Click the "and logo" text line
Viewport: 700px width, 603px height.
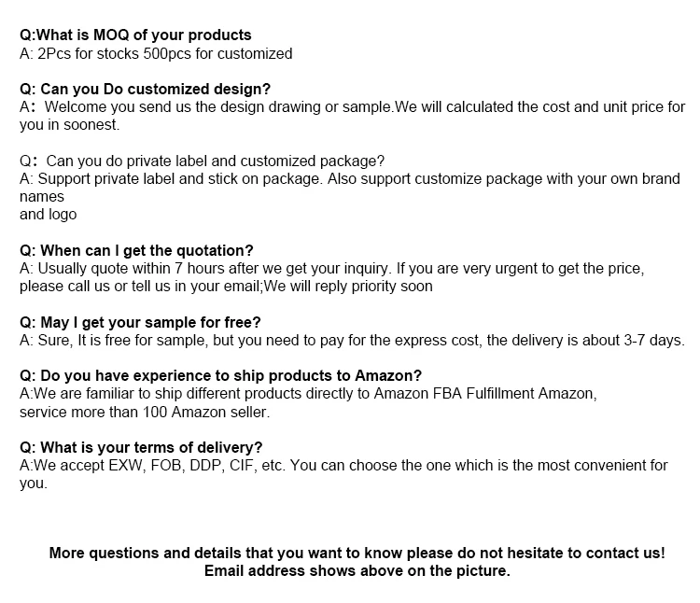coord(49,214)
